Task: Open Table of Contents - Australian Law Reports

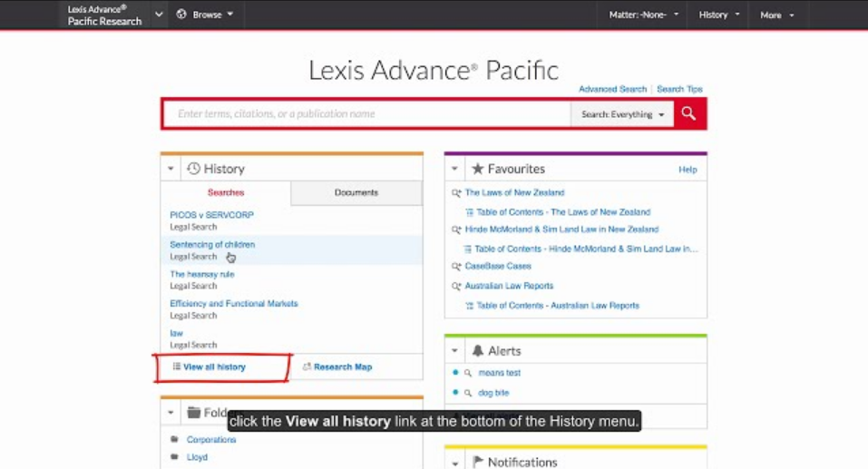Action: 558,306
